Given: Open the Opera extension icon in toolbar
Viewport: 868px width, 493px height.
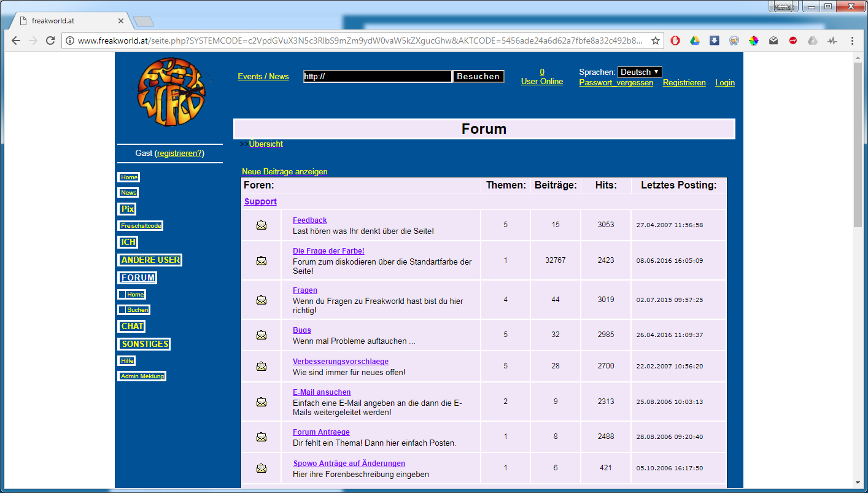Looking at the screenshot, I should [675, 41].
